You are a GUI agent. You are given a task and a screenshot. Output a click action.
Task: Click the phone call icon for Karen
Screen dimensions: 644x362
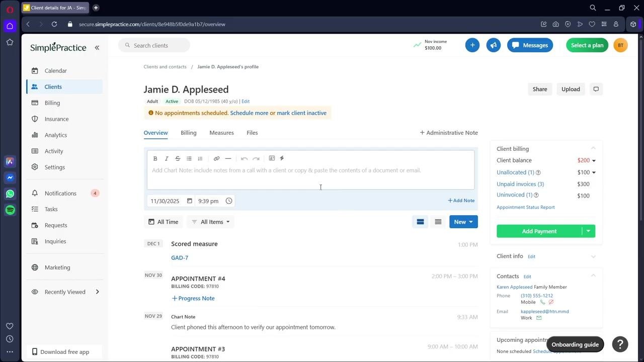[x=542, y=302]
